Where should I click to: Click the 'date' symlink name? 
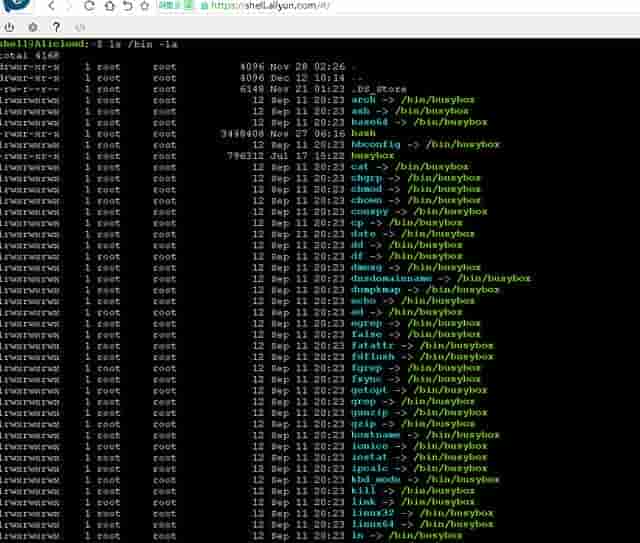[363, 234]
